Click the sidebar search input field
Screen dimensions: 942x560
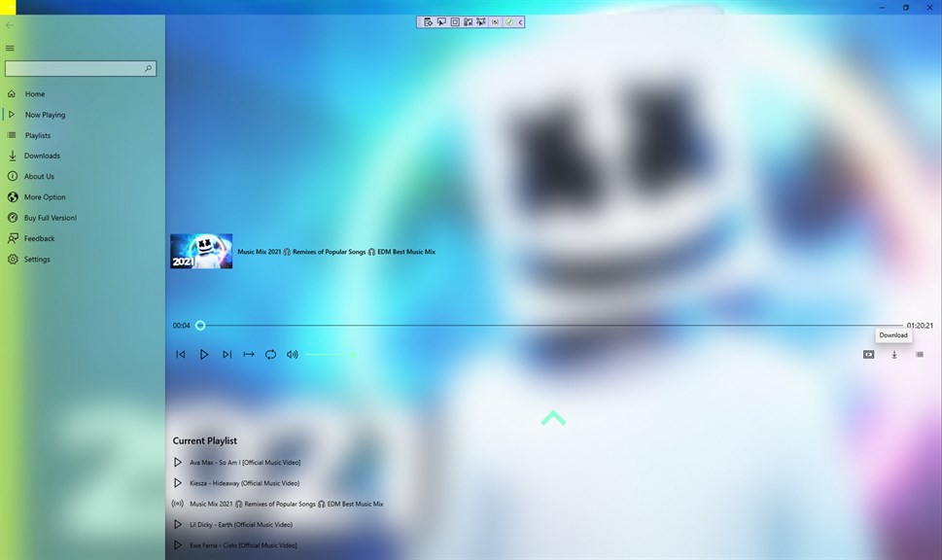tap(81, 68)
